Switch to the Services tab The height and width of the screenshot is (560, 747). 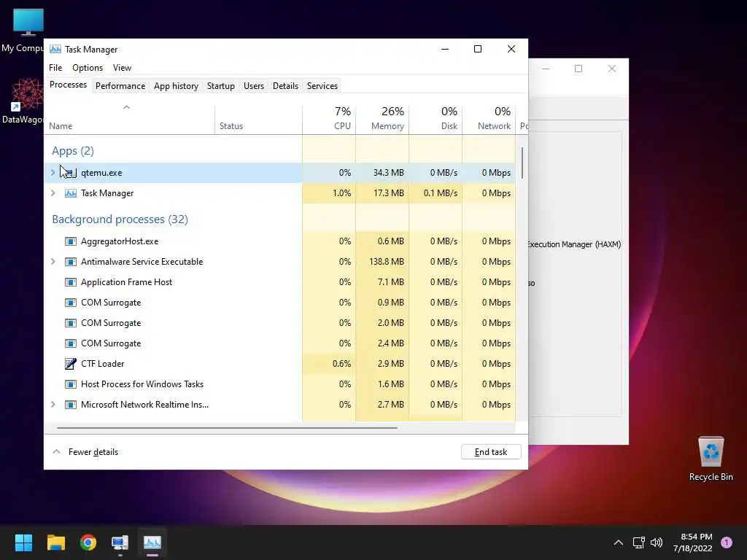322,86
